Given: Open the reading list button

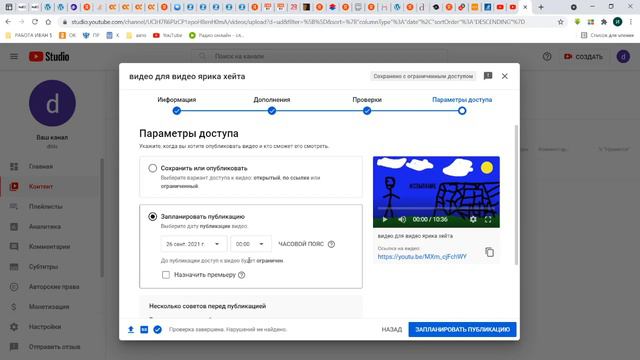Looking at the screenshot, I should click(x=607, y=36).
